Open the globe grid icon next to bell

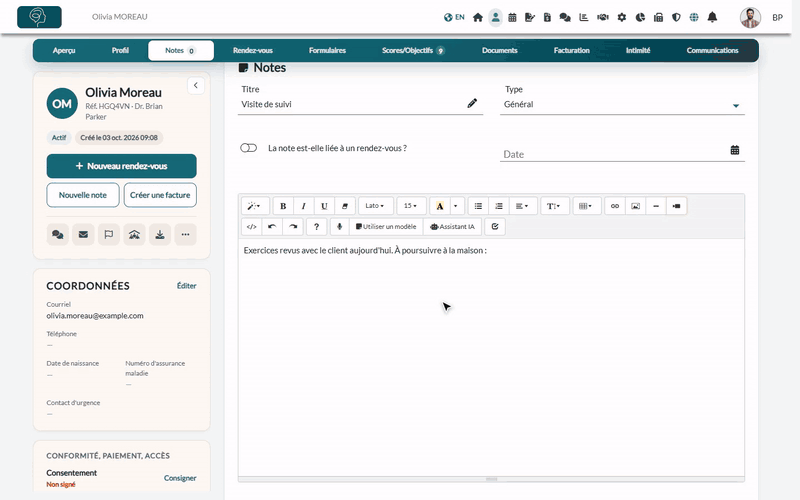point(694,17)
